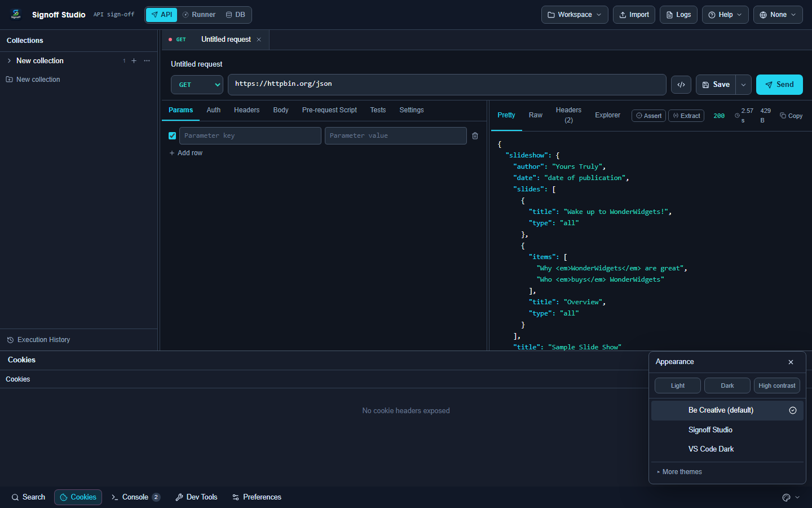Image resolution: width=812 pixels, height=508 pixels.
Task: Click the request URL field
Action: 447,85
